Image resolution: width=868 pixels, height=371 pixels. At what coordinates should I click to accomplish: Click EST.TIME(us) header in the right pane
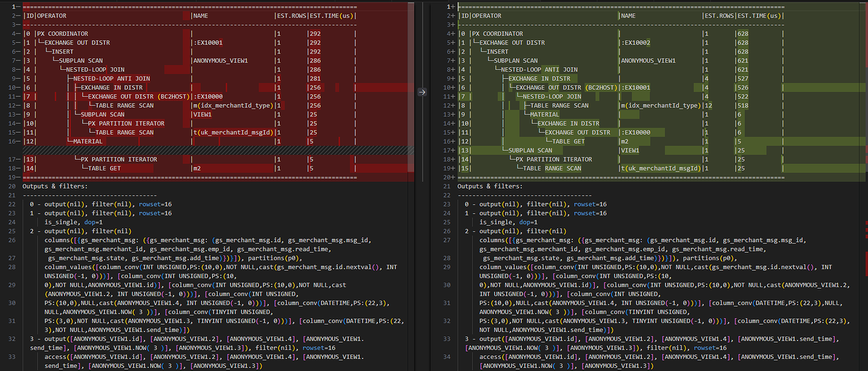760,16
